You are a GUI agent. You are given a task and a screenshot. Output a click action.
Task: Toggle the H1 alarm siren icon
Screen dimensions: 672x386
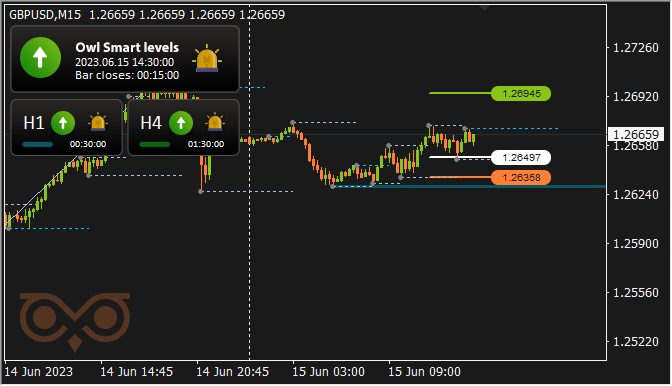click(x=98, y=123)
